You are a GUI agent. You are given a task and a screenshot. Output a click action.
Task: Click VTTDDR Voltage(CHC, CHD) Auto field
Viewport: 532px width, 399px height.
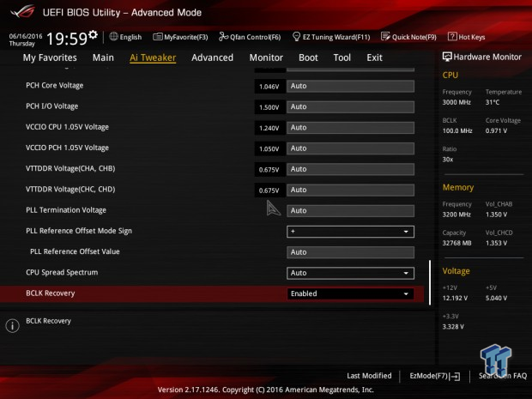click(350, 190)
